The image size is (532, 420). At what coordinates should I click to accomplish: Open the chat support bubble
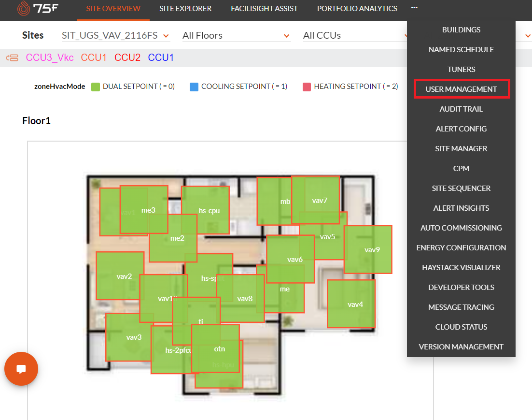coord(21,369)
